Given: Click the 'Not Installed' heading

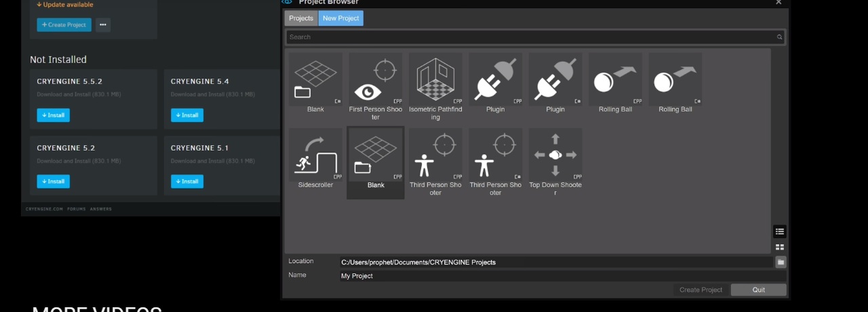Looking at the screenshot, I should point(58,60).
